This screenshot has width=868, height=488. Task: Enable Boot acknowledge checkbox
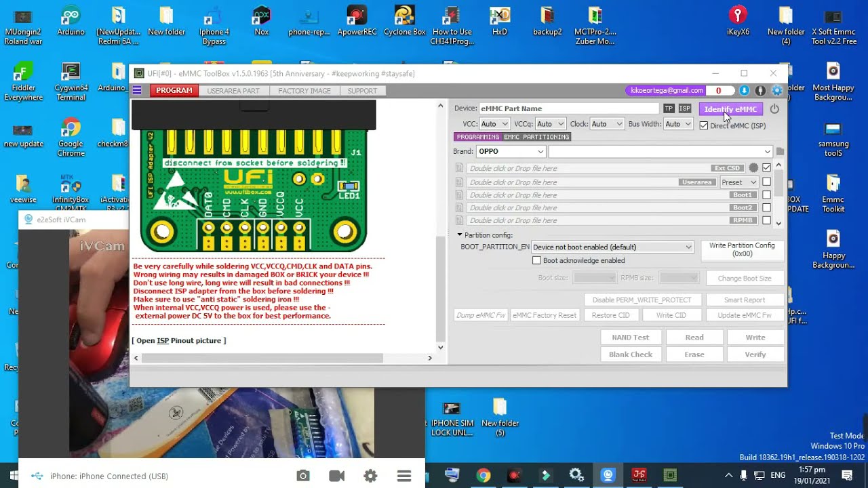click(536, 260)
